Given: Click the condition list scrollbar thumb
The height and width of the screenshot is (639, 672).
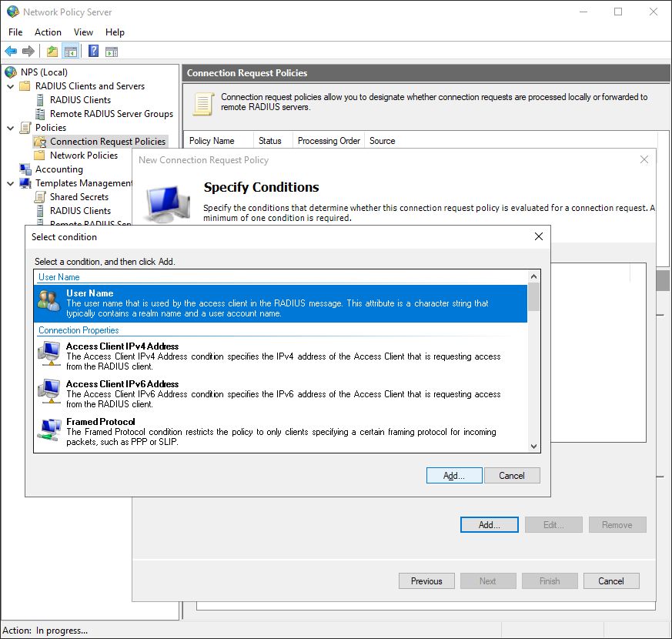Looking at the screenshot, I should click(x=533, y=297).
